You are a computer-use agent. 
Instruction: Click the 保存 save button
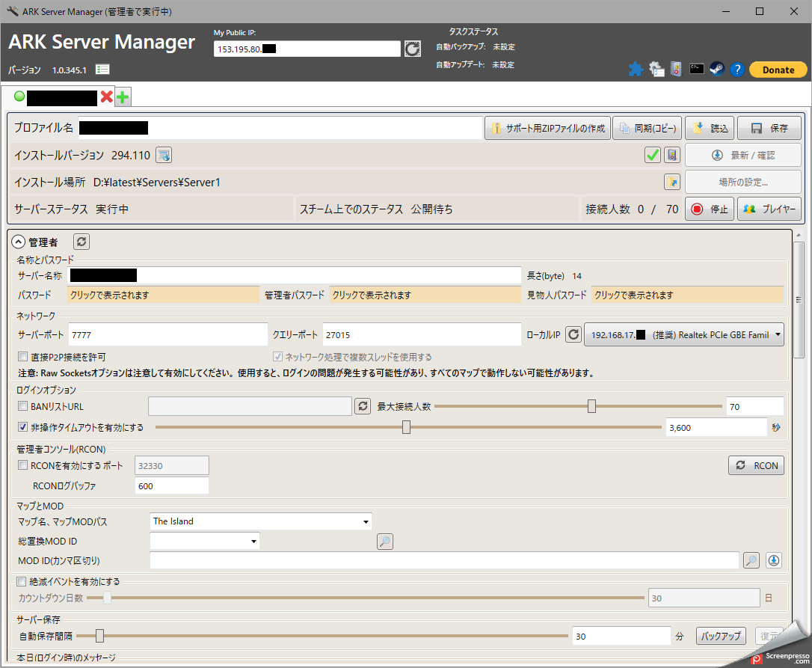(769, 128)
